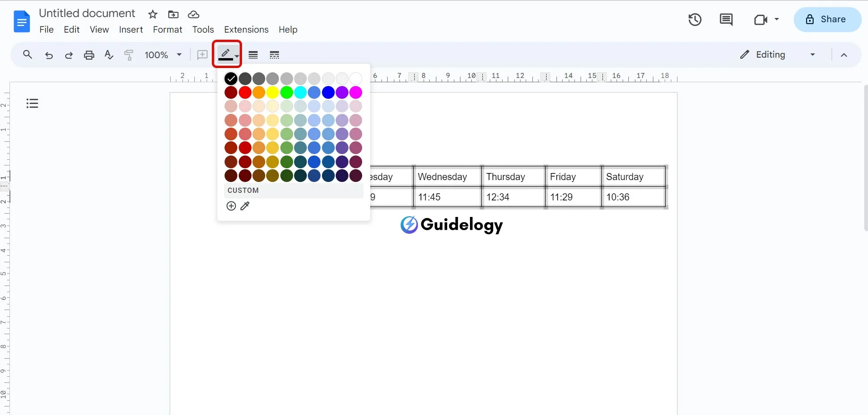Open the Extensions menu
The image size is (868, 415).
tap(246, 29)
